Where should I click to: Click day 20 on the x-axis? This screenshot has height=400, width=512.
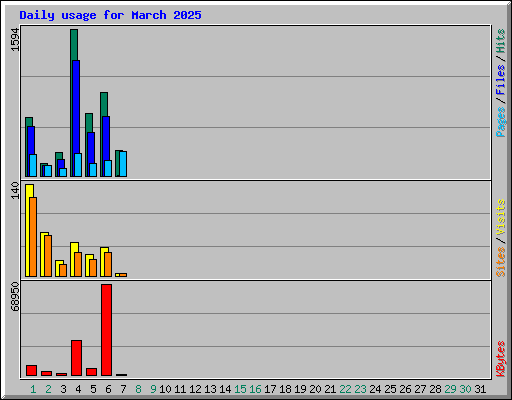click(x=315, y=389)
